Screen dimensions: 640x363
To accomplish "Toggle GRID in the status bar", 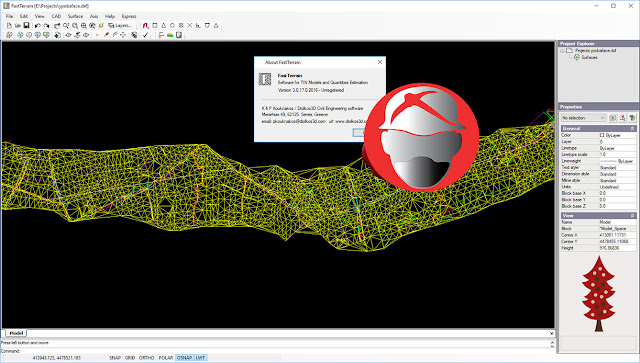I will coord(130,358).
